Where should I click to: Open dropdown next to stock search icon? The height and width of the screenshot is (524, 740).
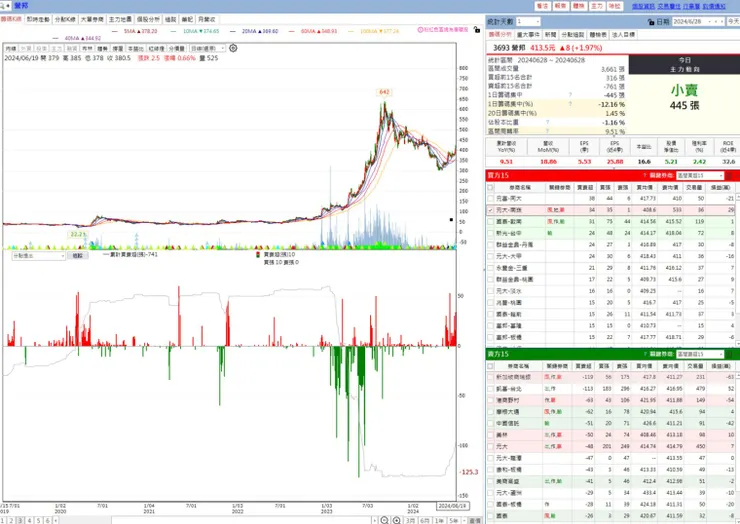coord(8,6)
